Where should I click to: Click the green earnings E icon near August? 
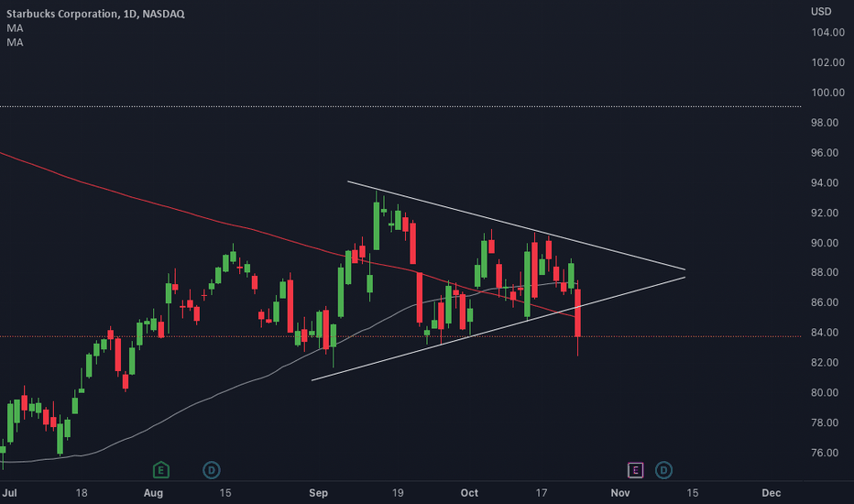[x=160, y=470]
